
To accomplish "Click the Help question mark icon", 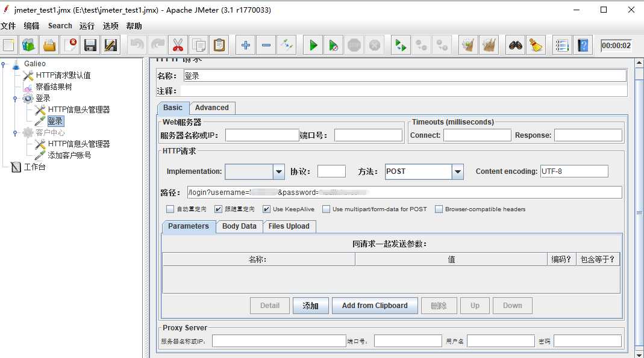I will coord(583,45).
